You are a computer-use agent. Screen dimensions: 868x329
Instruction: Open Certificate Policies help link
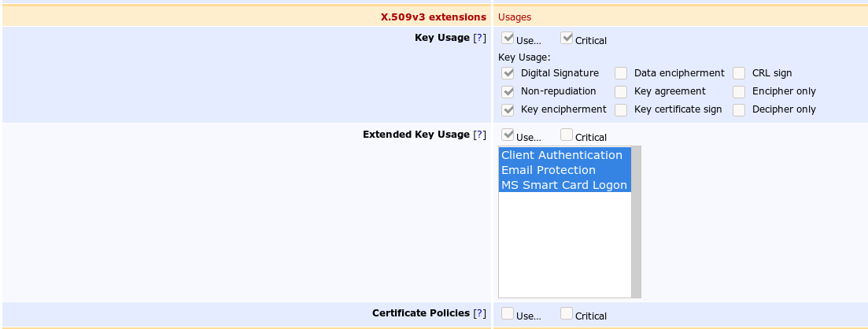pos(479,313)
